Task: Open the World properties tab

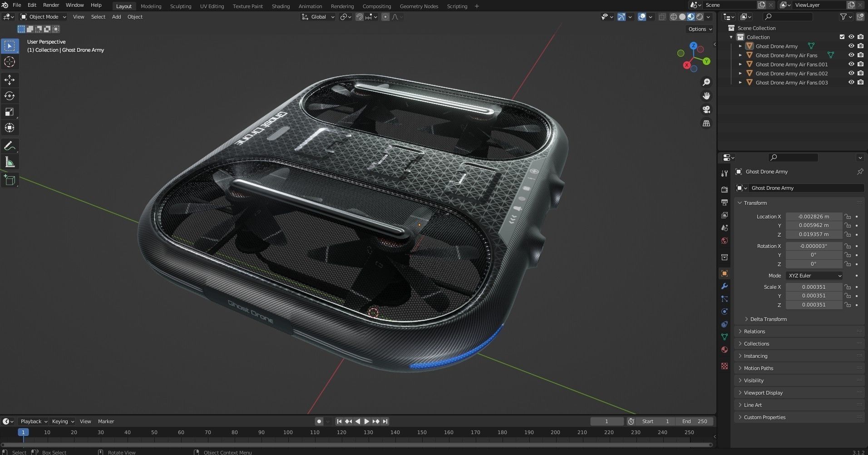Action: [x=725, y=241]
